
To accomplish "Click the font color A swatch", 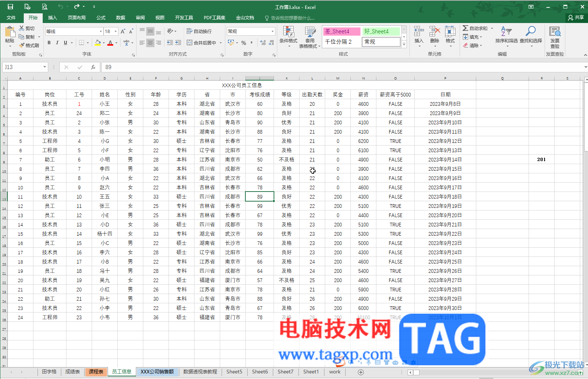I will coord(110,43).
